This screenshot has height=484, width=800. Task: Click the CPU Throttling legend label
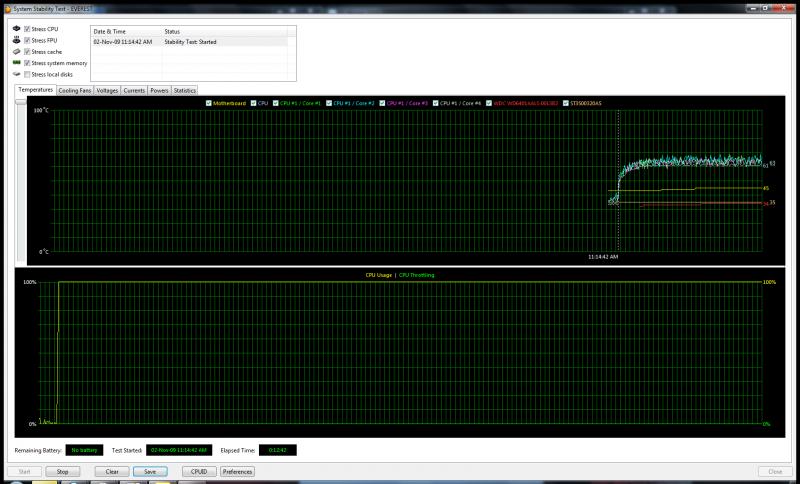[416, 275]
